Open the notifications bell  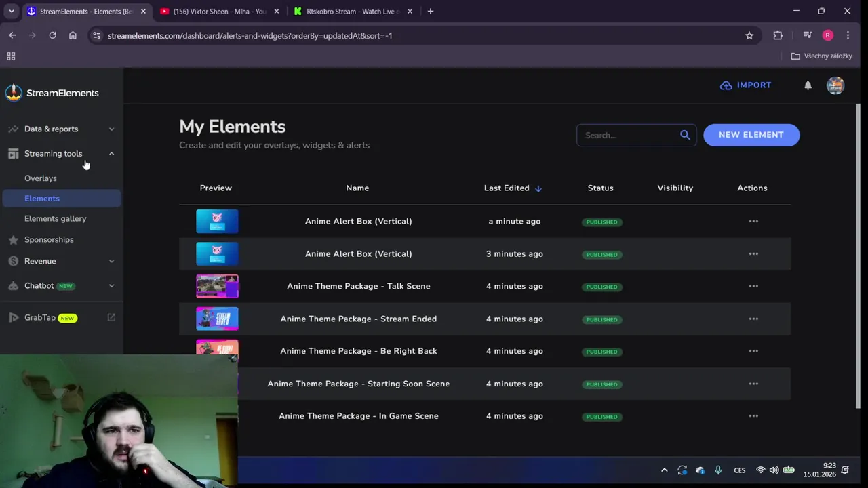[808, 85]
